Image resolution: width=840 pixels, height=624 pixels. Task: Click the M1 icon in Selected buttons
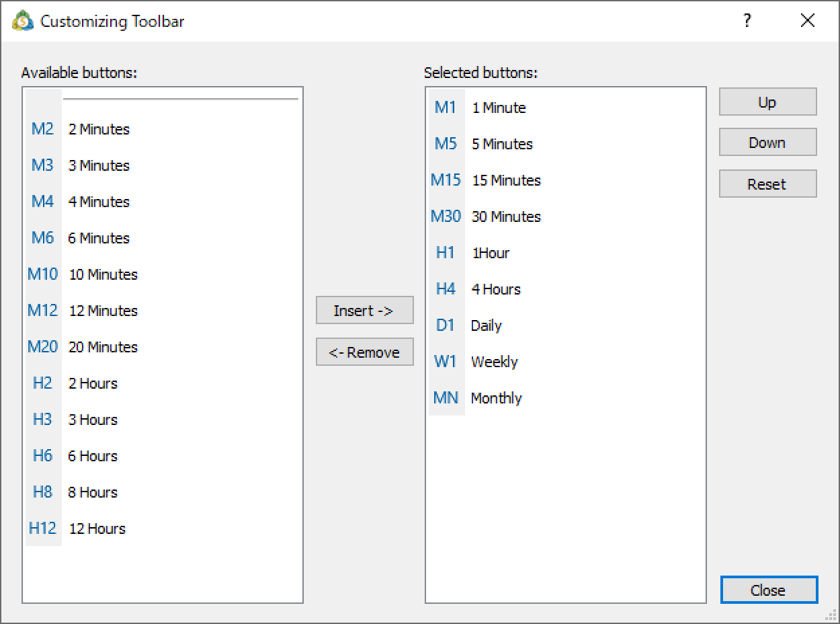446,108
